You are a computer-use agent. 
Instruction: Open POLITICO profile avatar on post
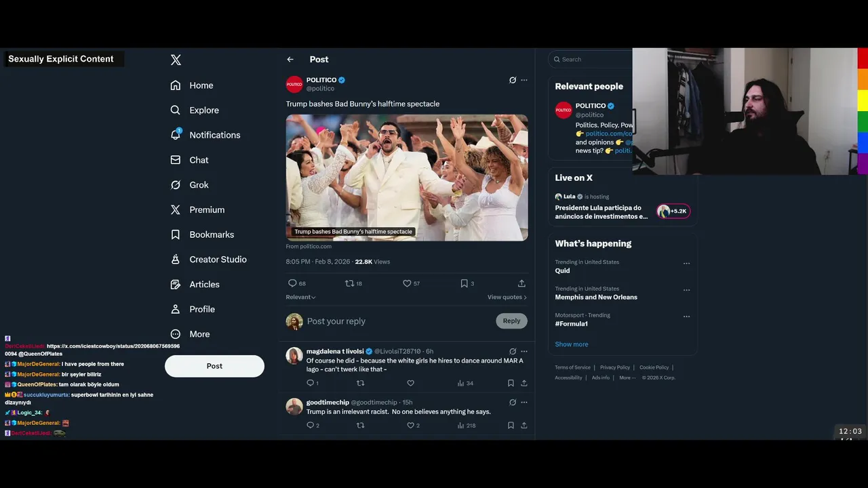[x=294, y=84]
